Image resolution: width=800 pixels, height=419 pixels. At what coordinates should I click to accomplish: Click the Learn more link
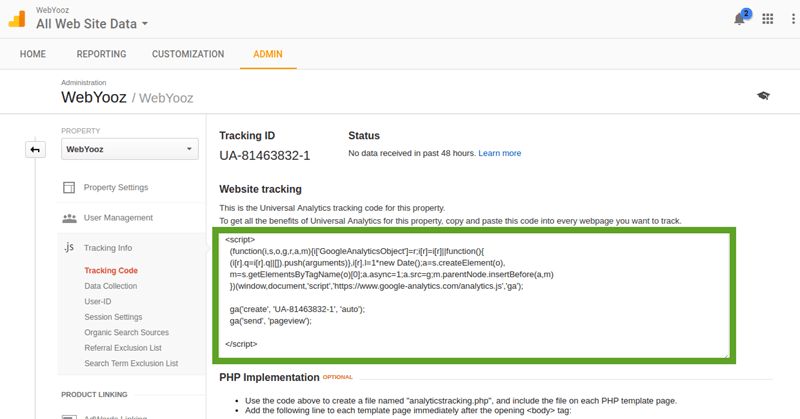click(499, 153)
